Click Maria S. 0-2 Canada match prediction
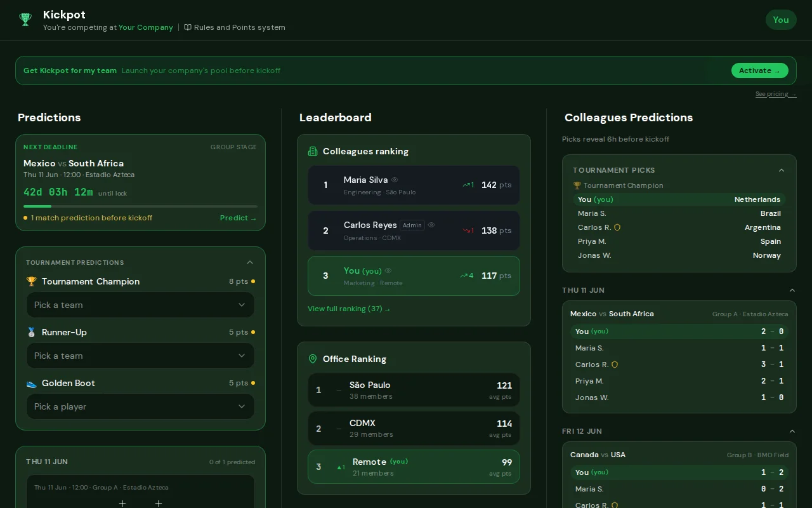Image resolution: width=812 pixels, height=508 pixels. click(x=679, y=489)
